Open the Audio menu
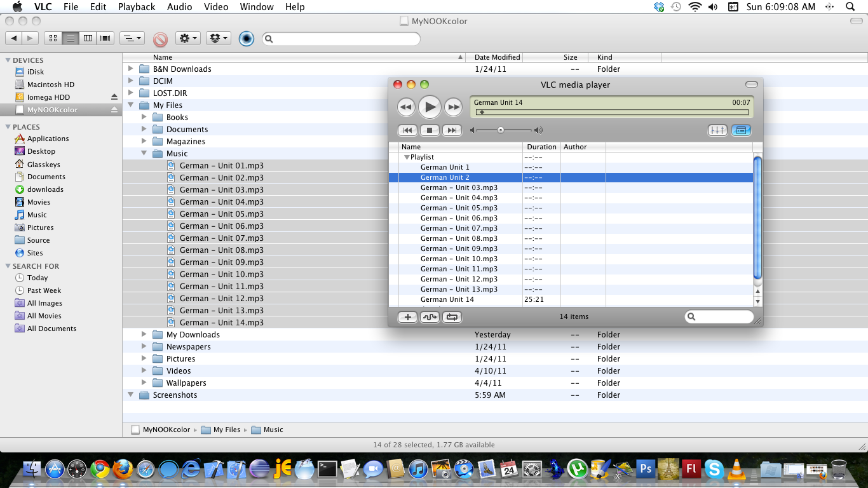This screenshot has width=868, height=488. coord(179,7)
